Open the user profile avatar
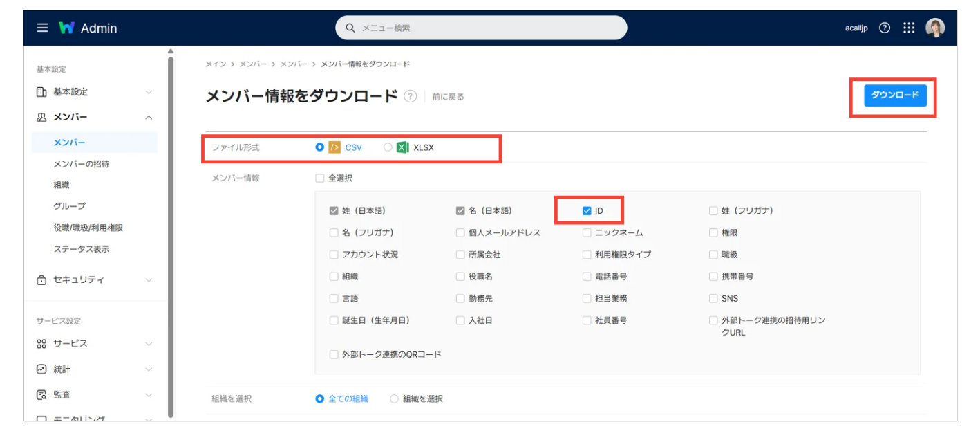Viewport: 980px width, 431px height. point(934,28)
